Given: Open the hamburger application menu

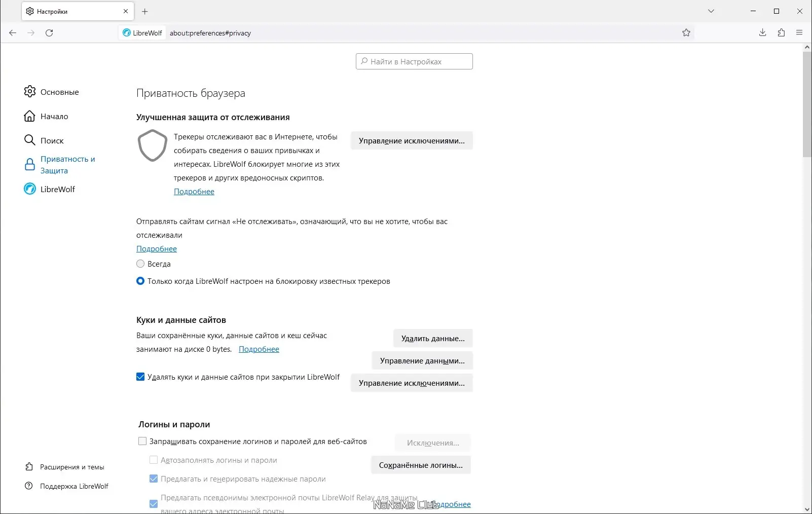Looking at the screenshot, I should 799,33.
